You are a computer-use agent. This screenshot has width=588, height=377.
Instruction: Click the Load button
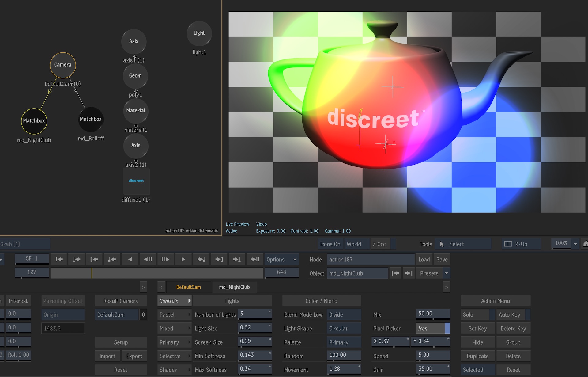tap(424, 259)
